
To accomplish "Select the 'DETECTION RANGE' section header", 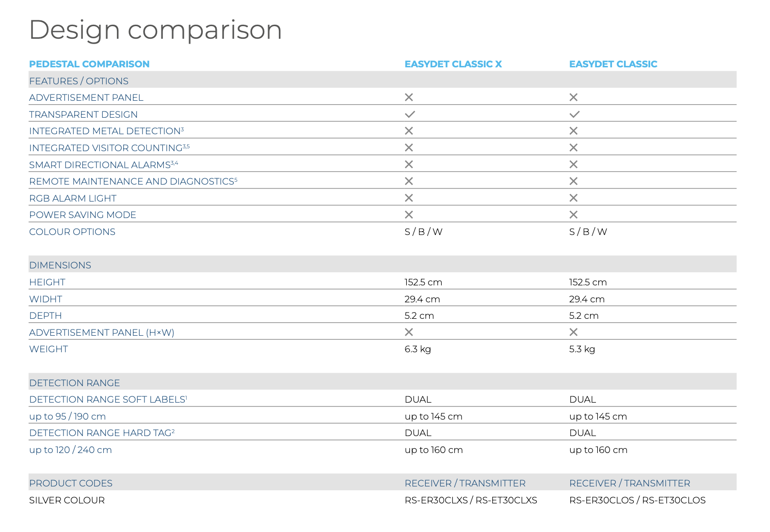I will pos(74,383).
